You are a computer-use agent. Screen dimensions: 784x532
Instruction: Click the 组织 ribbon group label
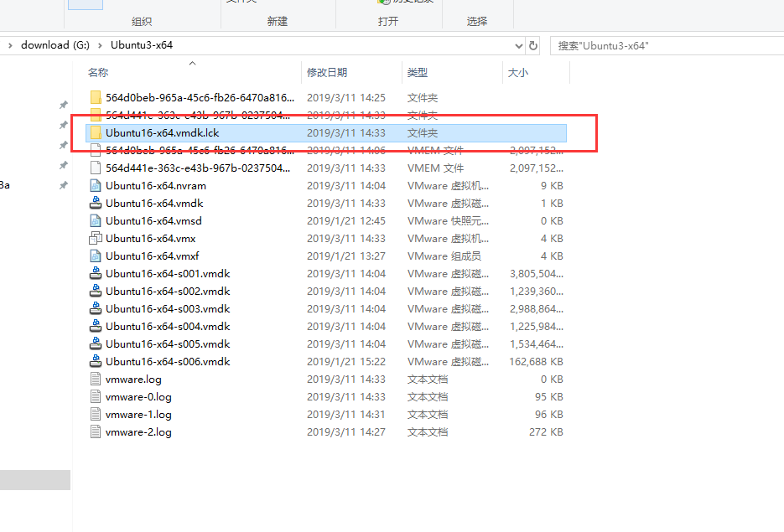pos(142,22)
